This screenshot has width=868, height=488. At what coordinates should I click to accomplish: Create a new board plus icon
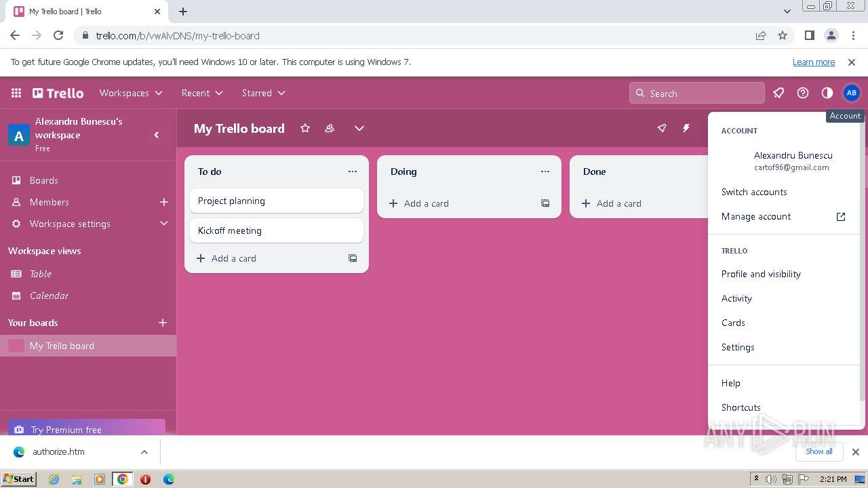point(163,323)
